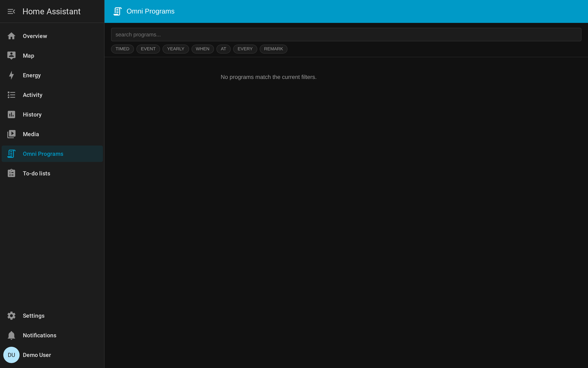
Task: Click the Home Assistant title
Action: (51, 11)
